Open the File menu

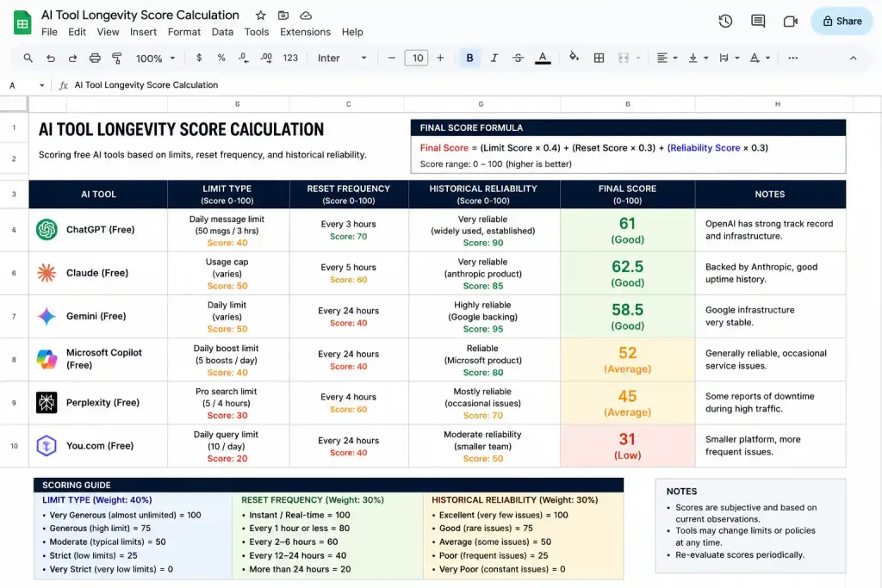pos(49,32)
